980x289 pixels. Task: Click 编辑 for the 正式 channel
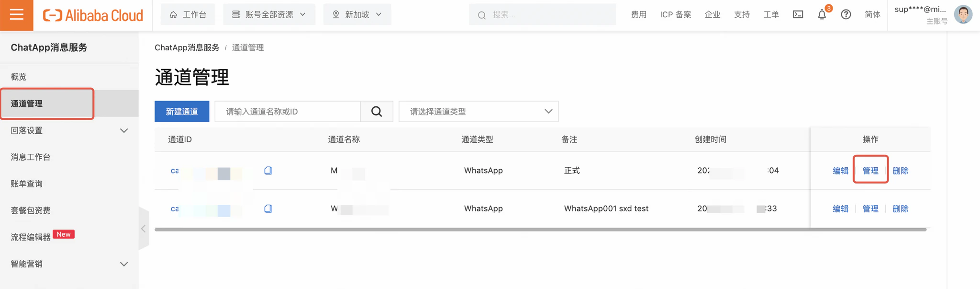click(840, 171)
